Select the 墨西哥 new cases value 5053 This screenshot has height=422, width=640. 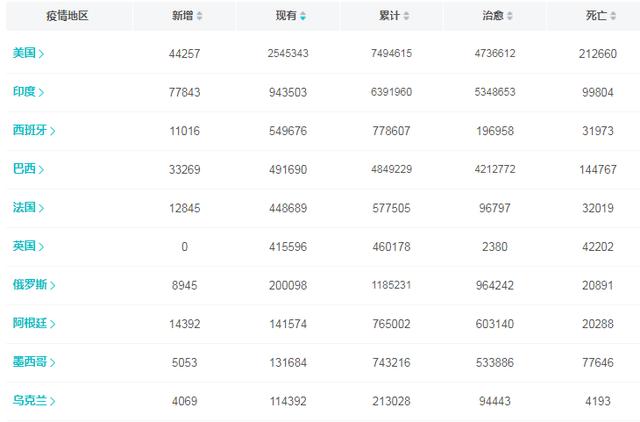coord(184,363)
